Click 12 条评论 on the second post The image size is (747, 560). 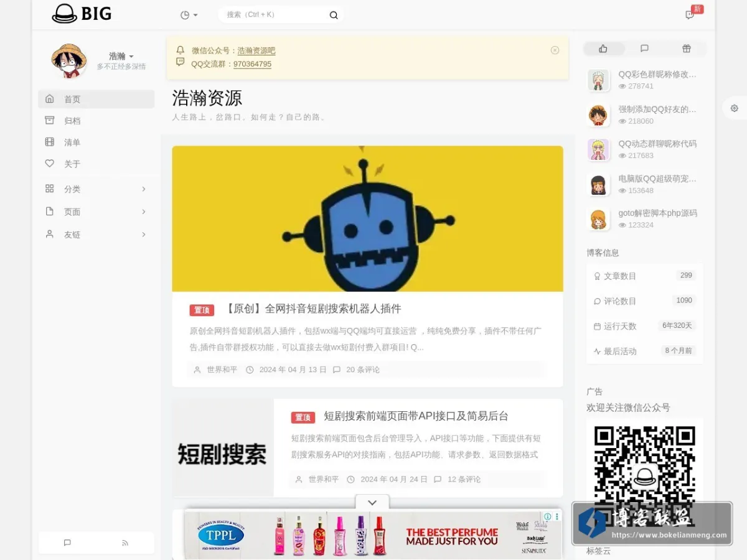point(464,479)
